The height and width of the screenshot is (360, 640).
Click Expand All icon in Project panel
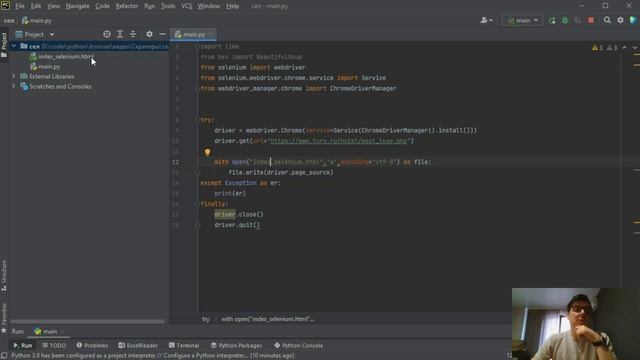pos(120,34)
